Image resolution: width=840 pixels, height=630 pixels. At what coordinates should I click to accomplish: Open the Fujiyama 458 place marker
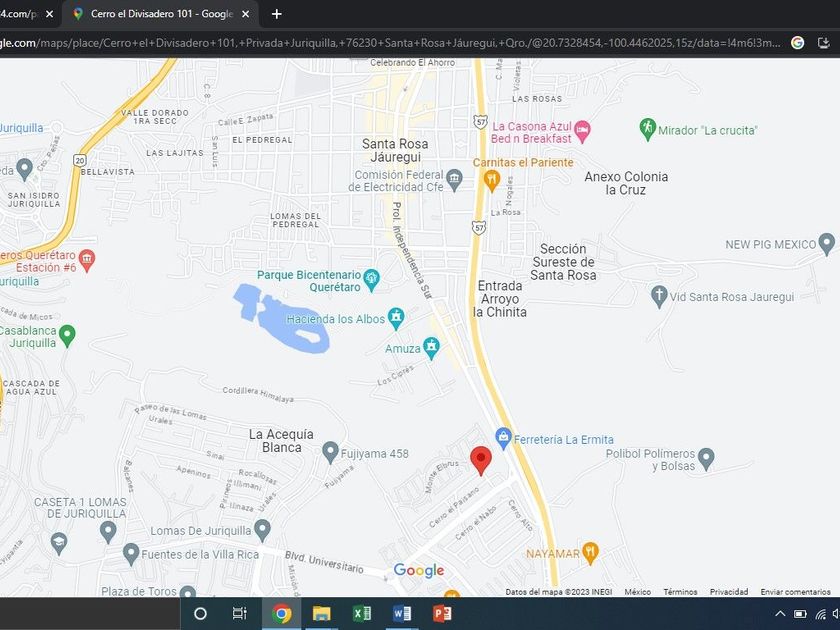[x=331, y=453]
